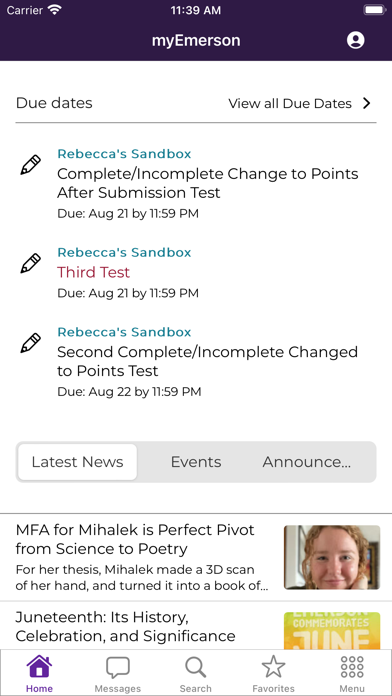Screen dimensions: 392x696
Task: Open MFA for Mihalek news headline
Action: point(135,539)
